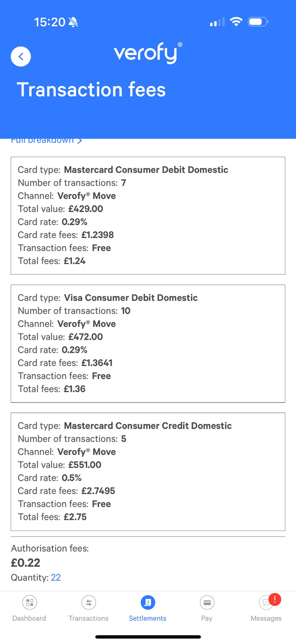Switch to the Transactions tab label

coord(89,618)
